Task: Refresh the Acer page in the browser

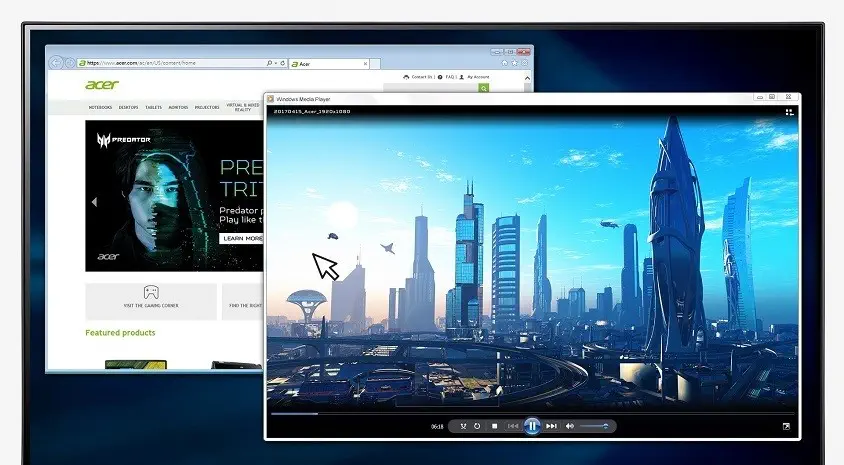Action: tap(283, 63)
